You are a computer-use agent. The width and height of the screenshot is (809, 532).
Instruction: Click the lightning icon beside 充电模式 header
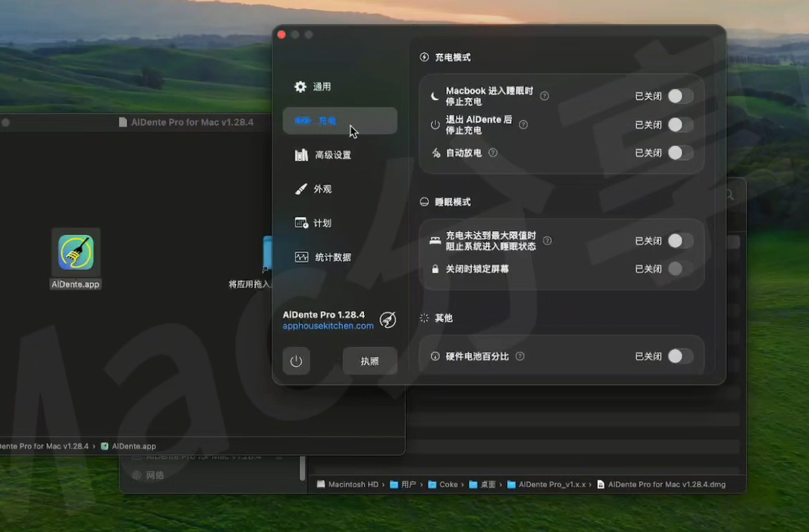tap(425, 56)
